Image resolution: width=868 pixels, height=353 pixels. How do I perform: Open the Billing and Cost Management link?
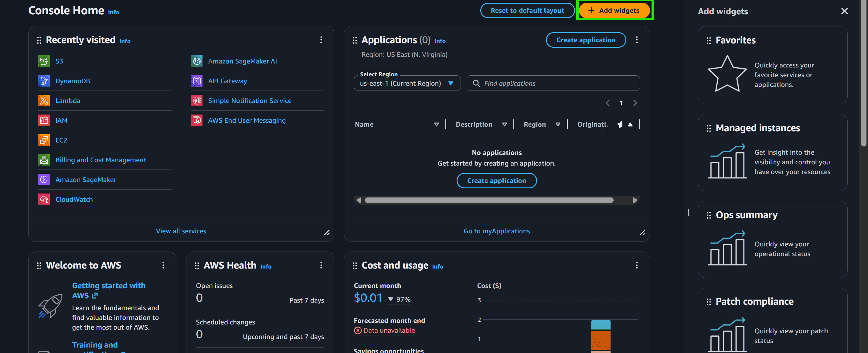pyautogui.click(x=101, y=160)
